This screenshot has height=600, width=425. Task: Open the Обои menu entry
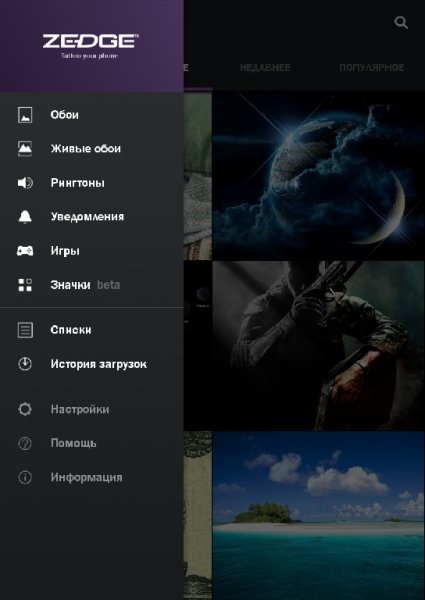(92, 115)
